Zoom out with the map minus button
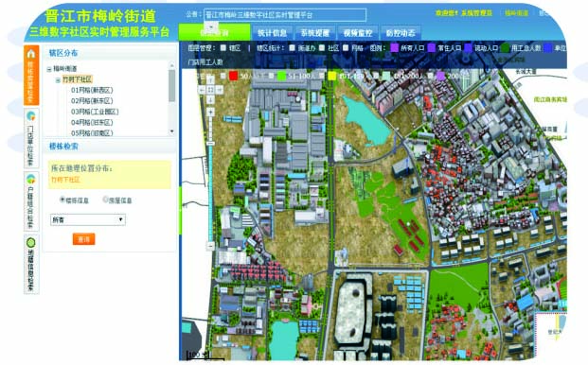The image size is (588, 365). (210, 246)
